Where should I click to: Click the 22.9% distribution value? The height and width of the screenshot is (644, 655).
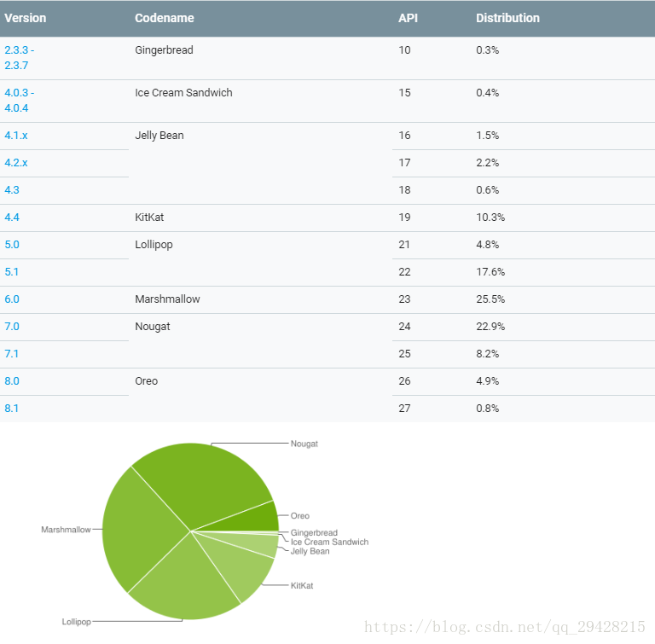click(x=490, y=327)
